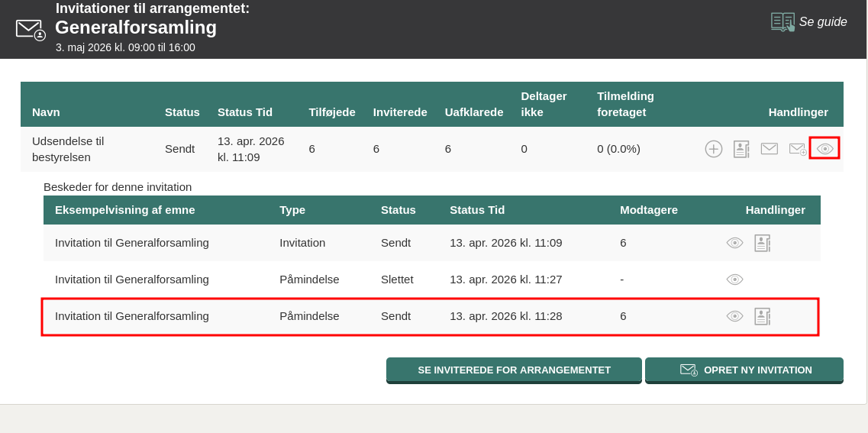
Task: Click the Status Tid header in upper table
Action: (x=244, y=112)
